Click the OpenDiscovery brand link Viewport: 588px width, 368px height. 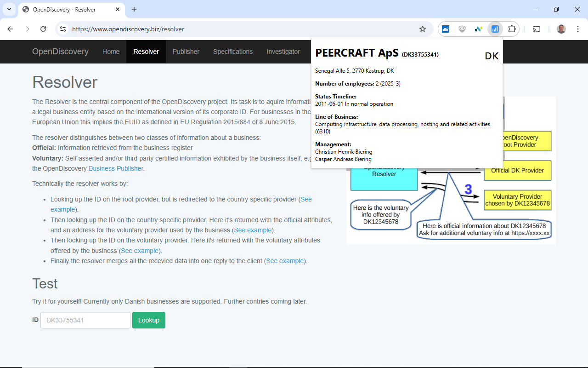point(60,52)
